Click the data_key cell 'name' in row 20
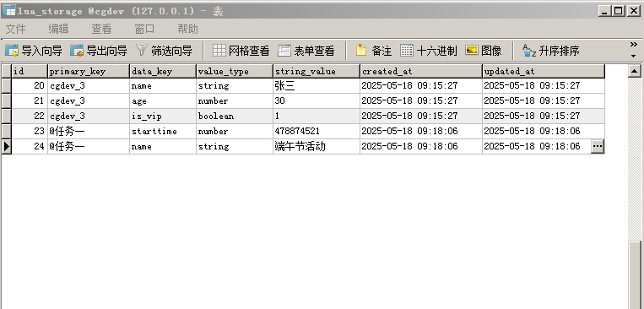The height and width of the screenshot is (309, 644). click(163, 85)
